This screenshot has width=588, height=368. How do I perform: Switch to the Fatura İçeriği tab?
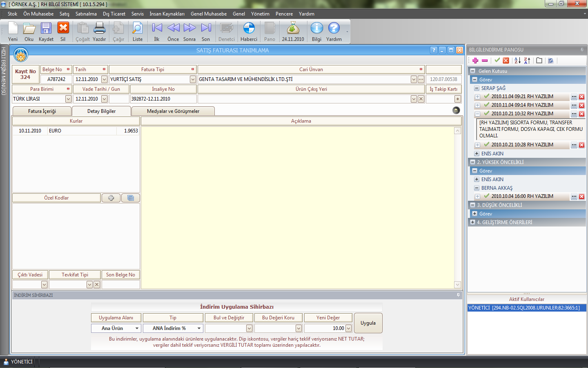[42, 111]
